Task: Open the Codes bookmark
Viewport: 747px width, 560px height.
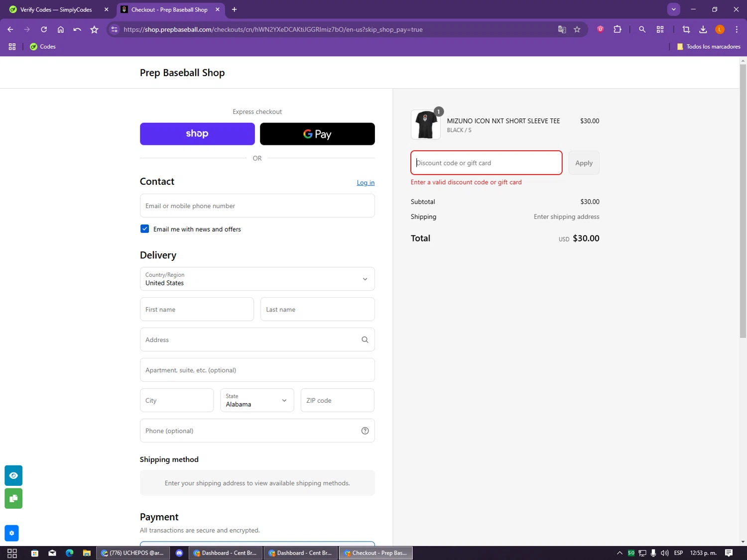Action: (x=43, y=46)
